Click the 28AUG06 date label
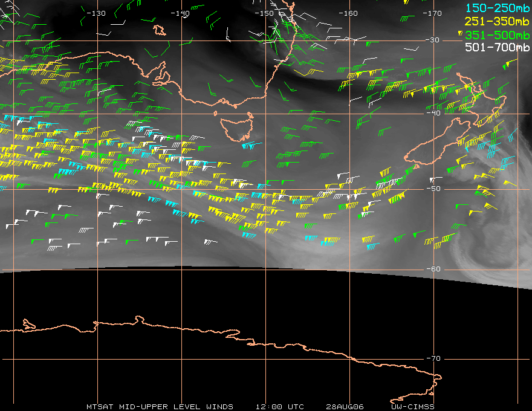 pyautogui.click(x=345, y=407)
